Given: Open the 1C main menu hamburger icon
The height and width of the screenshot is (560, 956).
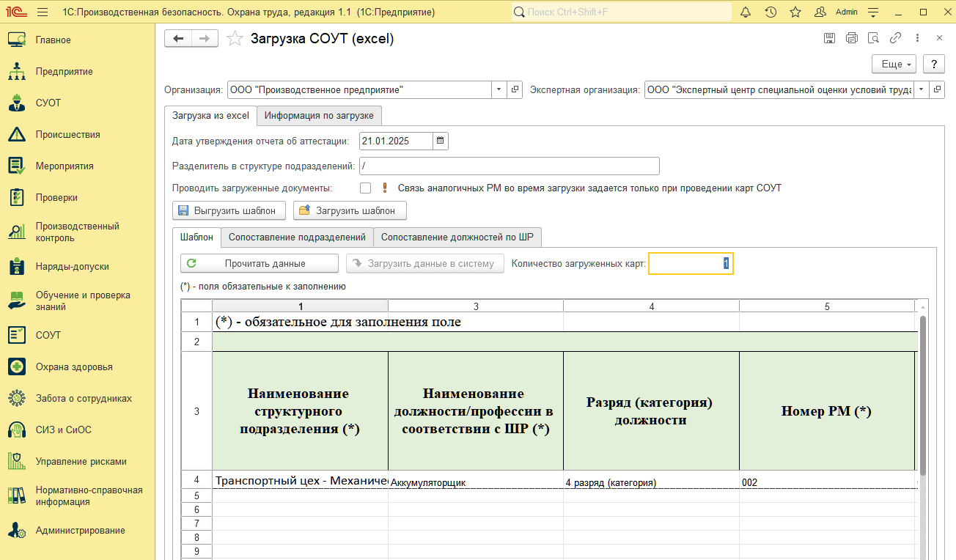Looking at the screenshot, I should click(x=43, y=12).
